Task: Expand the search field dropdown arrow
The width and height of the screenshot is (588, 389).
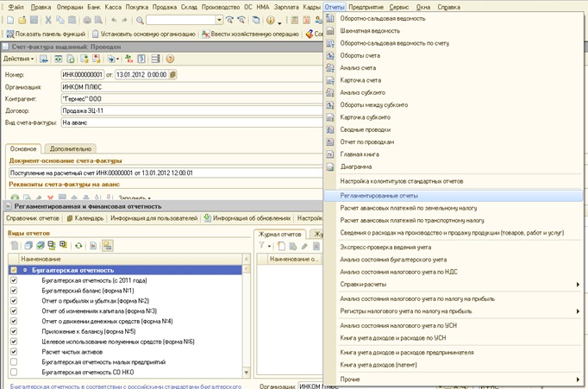Action: (219, 20)
